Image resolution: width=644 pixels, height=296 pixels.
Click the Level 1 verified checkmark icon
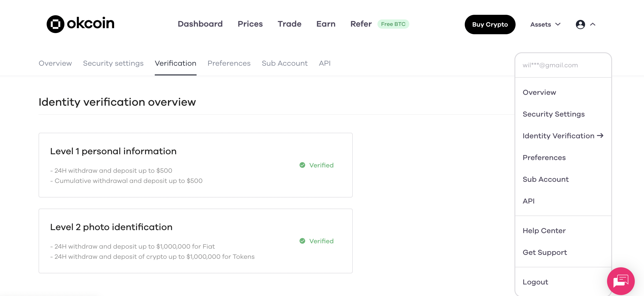[x=302, y=165]
